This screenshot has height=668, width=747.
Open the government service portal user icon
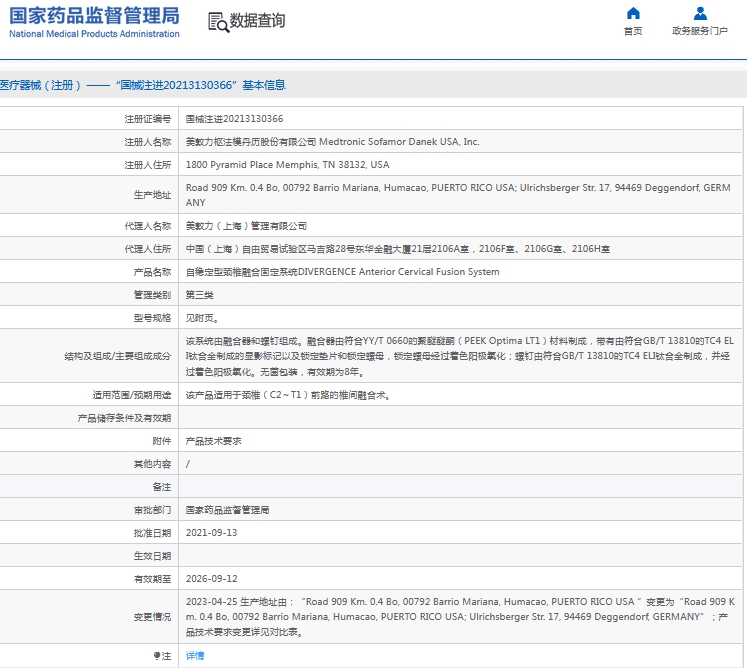coord(700,13)
